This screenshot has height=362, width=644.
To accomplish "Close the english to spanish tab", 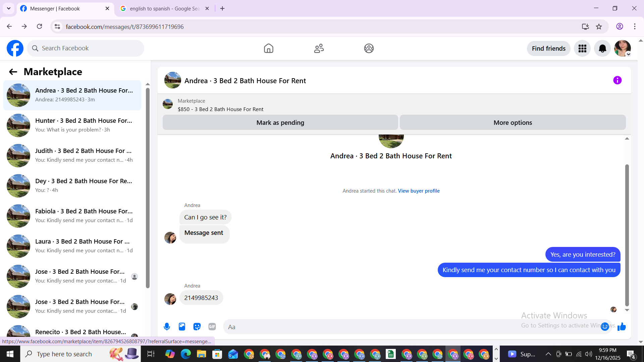I will [207, 8].
